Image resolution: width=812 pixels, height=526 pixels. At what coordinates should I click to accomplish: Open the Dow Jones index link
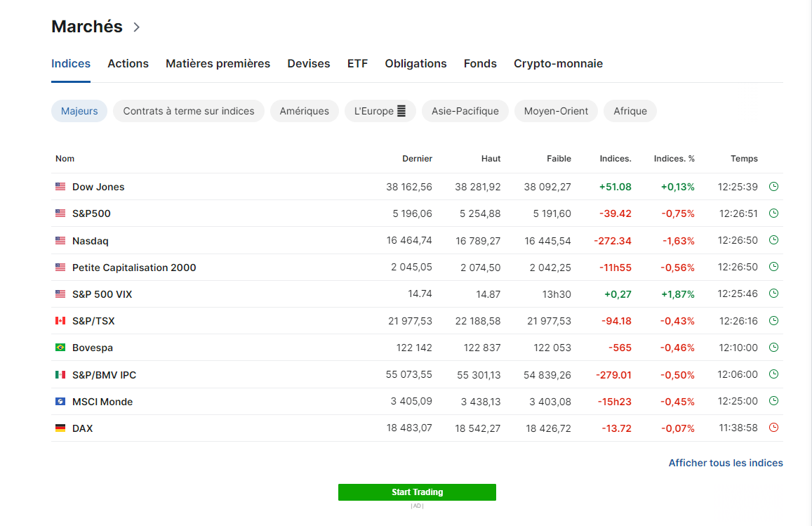point(98,187)
